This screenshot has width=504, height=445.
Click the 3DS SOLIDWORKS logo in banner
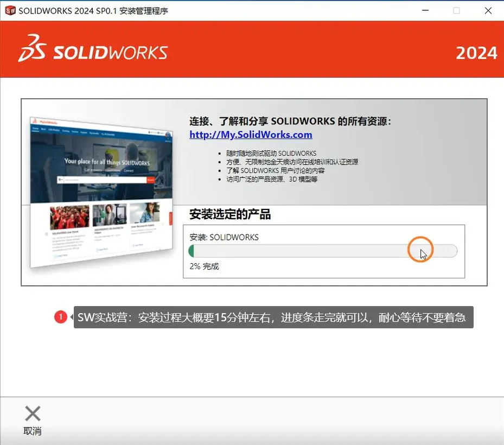93,48
